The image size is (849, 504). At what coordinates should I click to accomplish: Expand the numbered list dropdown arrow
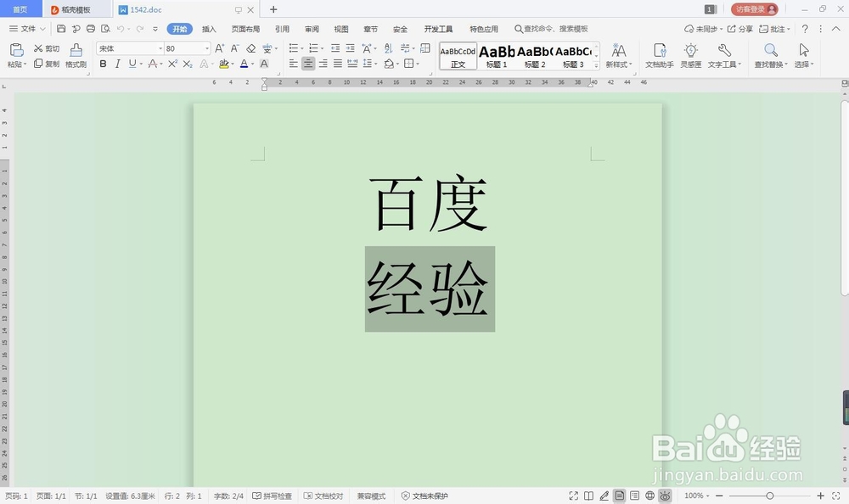click(x=322, y=48)
